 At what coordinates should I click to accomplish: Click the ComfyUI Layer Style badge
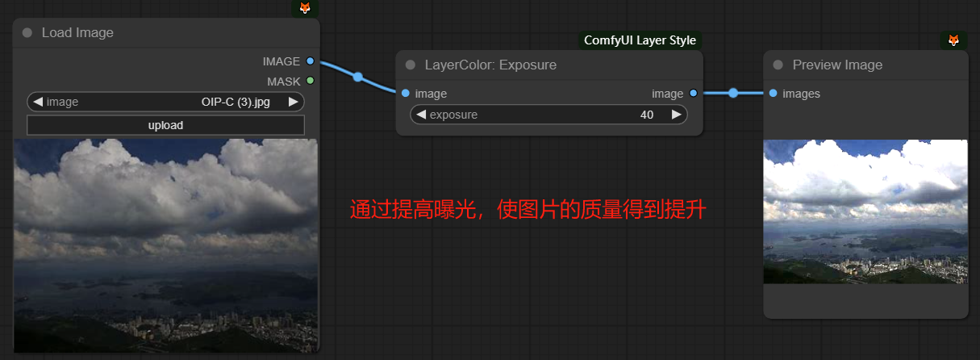point(640,40)
